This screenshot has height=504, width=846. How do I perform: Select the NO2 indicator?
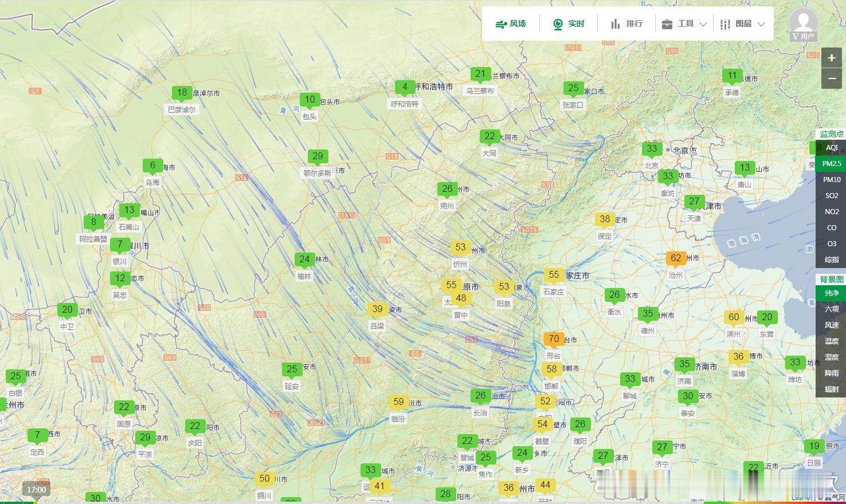tap(832, 212)
